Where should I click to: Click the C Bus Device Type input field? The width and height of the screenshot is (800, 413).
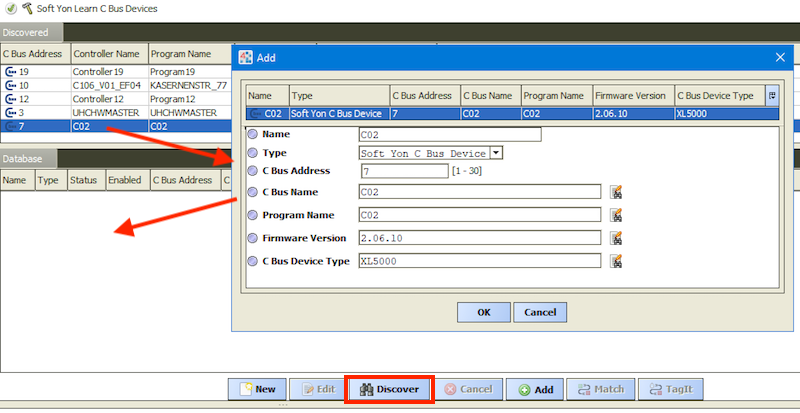click(480, 261)
